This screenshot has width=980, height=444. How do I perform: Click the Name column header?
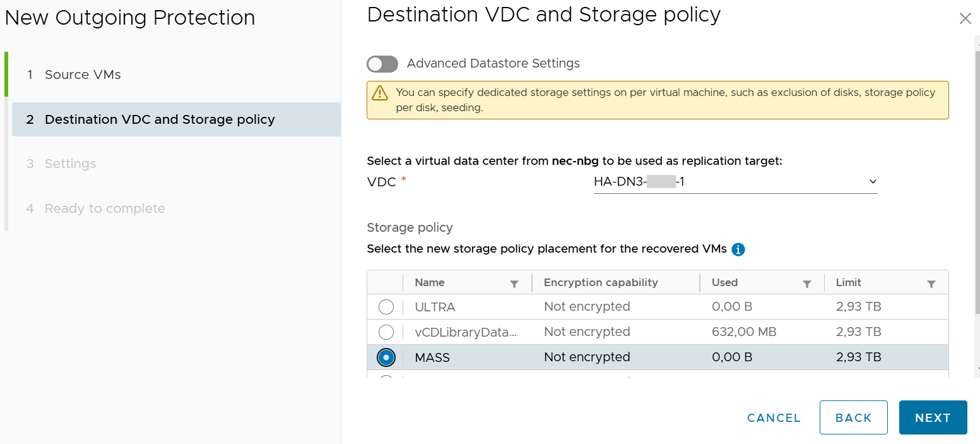(429, 282)
